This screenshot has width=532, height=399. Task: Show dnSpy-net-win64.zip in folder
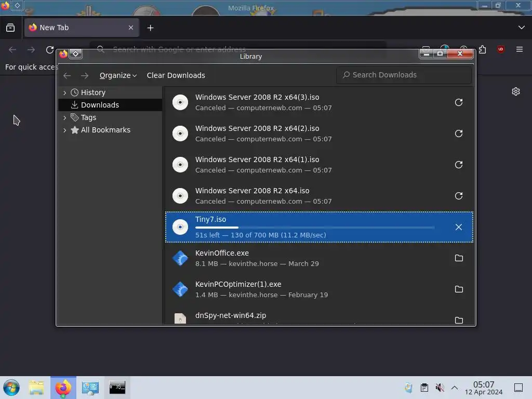click(458, 320)
